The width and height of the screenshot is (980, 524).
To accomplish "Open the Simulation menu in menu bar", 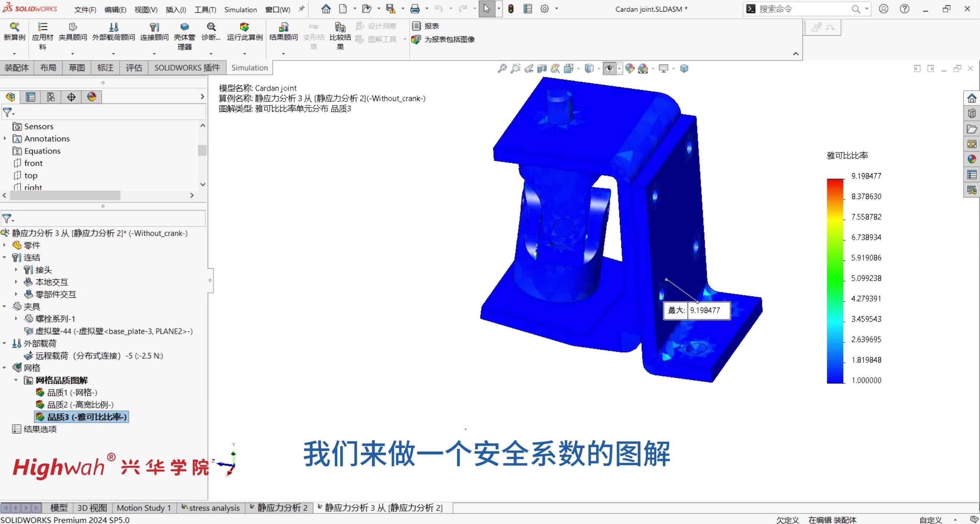I will pos(240,9).
